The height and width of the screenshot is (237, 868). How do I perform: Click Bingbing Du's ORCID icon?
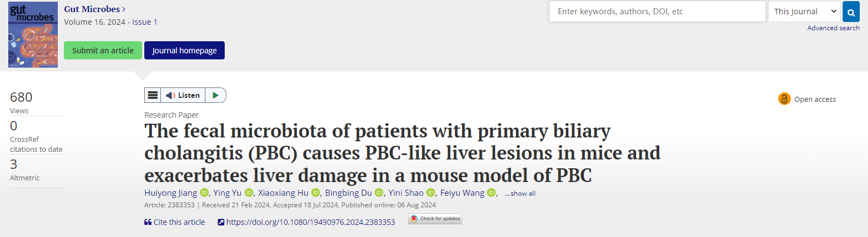(379, 192)
